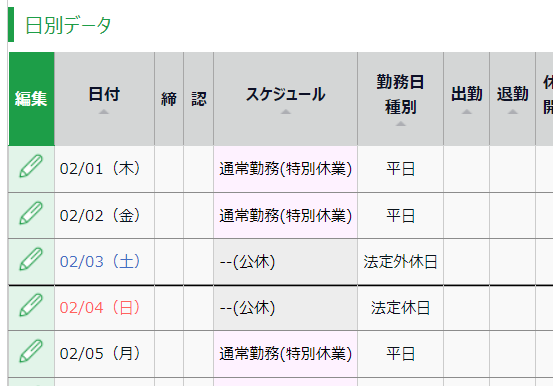This screenshot has width=553, height=386.
Task: Click 通常勤務(特別休業) schedule for 02/01
Action: pyautogui.click(x=286, y=169)
